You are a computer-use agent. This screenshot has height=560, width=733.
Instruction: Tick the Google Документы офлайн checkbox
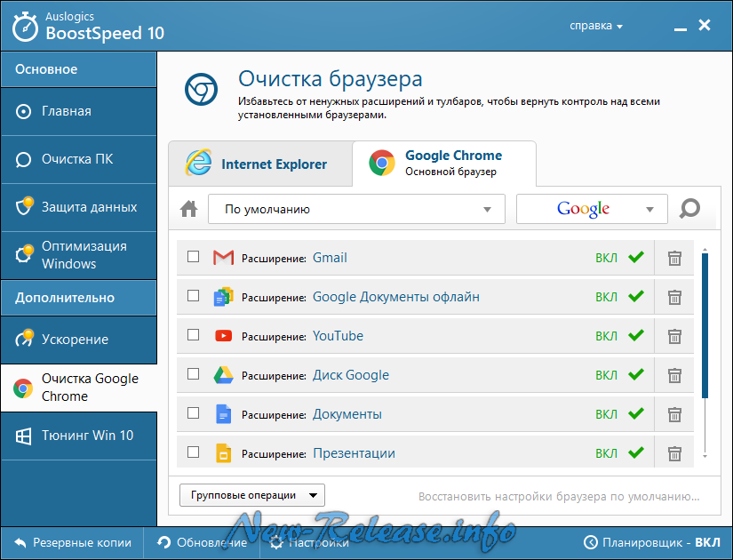click(x=193, y=296)
